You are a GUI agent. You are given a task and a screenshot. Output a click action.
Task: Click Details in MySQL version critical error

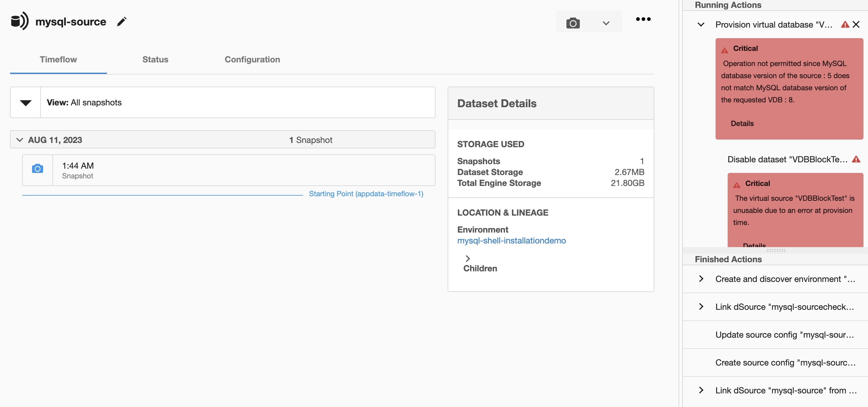742,124
